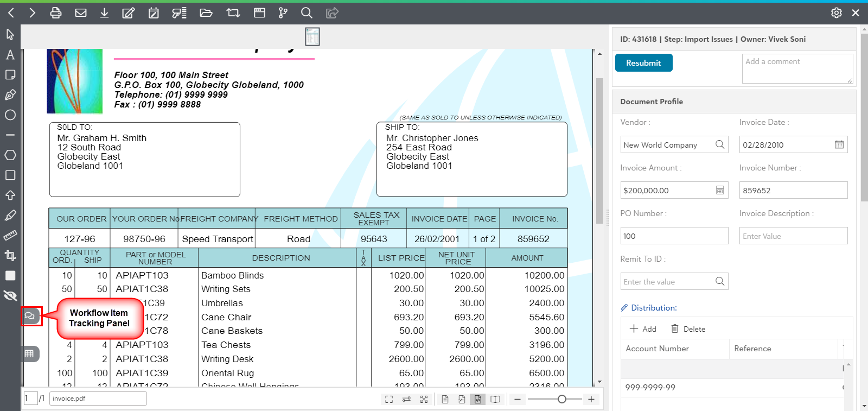This screenshot has width=868, height=411.
Task: Click the zoom slider handle
Action: [x=562, y=400]
